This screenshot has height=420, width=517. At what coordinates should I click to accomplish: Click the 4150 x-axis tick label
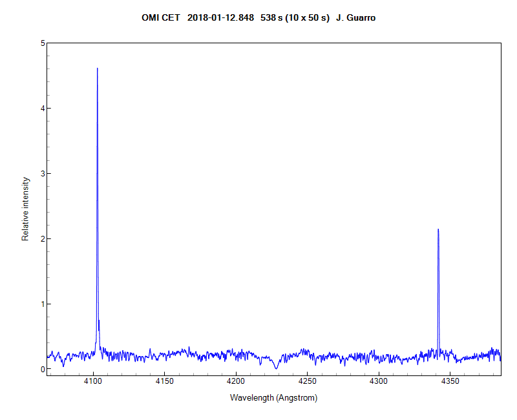pyautogui.click(x=165, y=383)
